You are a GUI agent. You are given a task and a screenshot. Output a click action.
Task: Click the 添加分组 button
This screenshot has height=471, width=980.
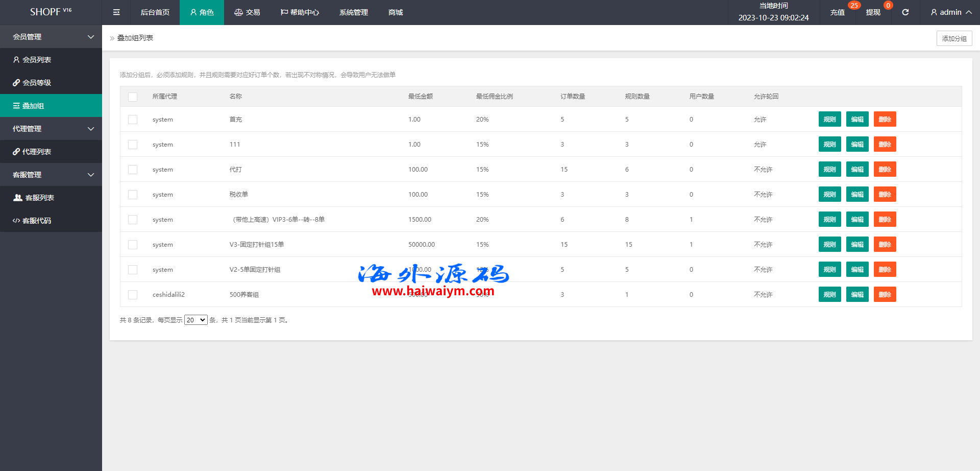click(953, 38)
